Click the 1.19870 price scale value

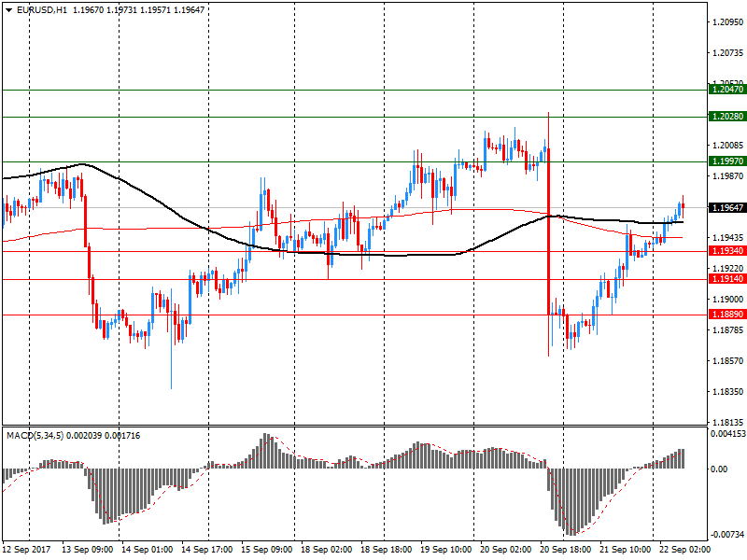728,176
